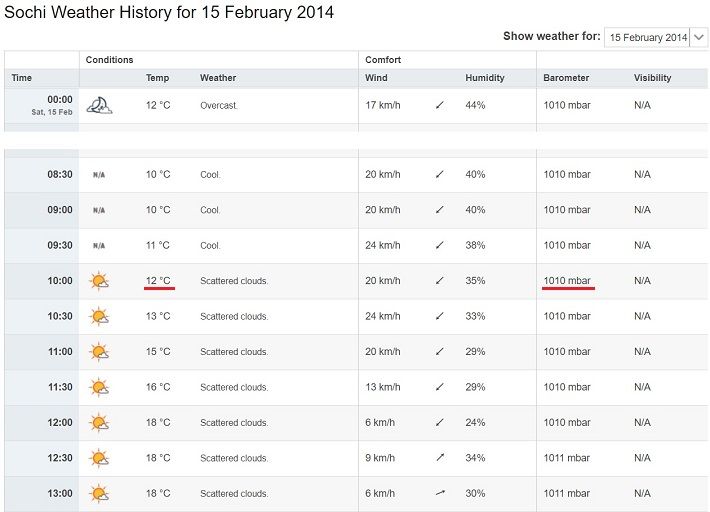Click the weather icon in the 13:00 row

pos(99,493)
